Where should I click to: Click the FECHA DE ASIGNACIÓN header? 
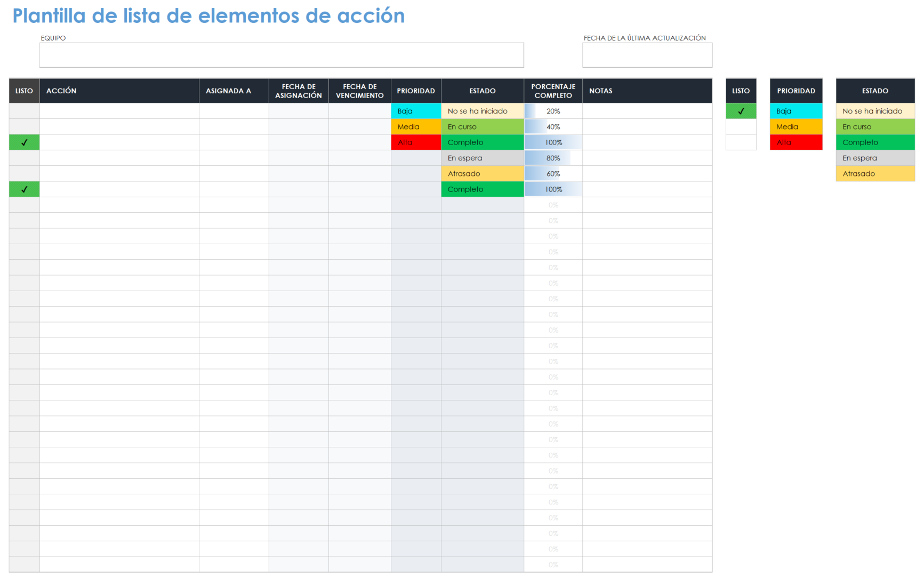click(299, 91)
